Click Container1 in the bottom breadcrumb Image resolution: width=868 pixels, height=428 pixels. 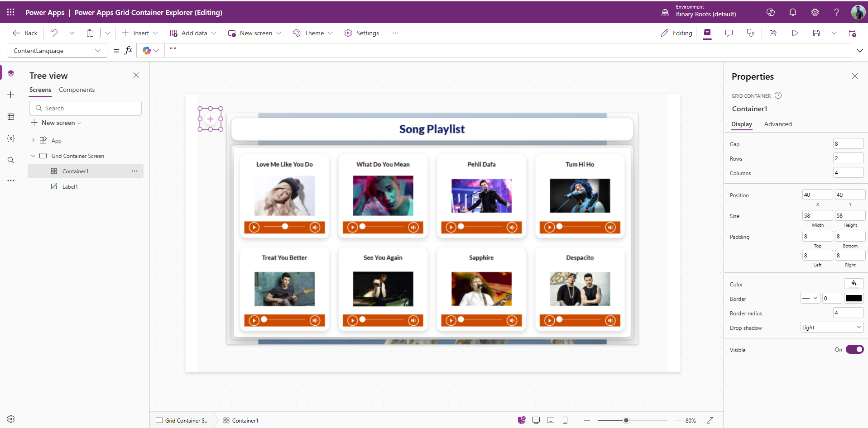click(241, 420)
